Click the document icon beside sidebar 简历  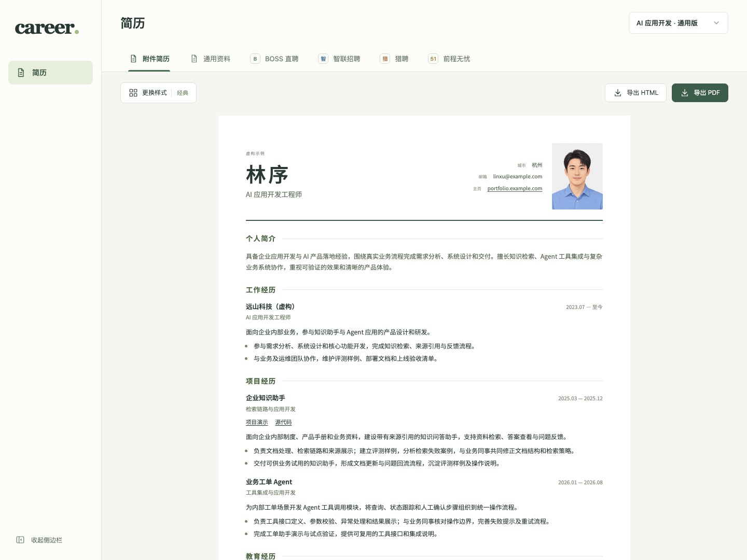tap(21, 73)
